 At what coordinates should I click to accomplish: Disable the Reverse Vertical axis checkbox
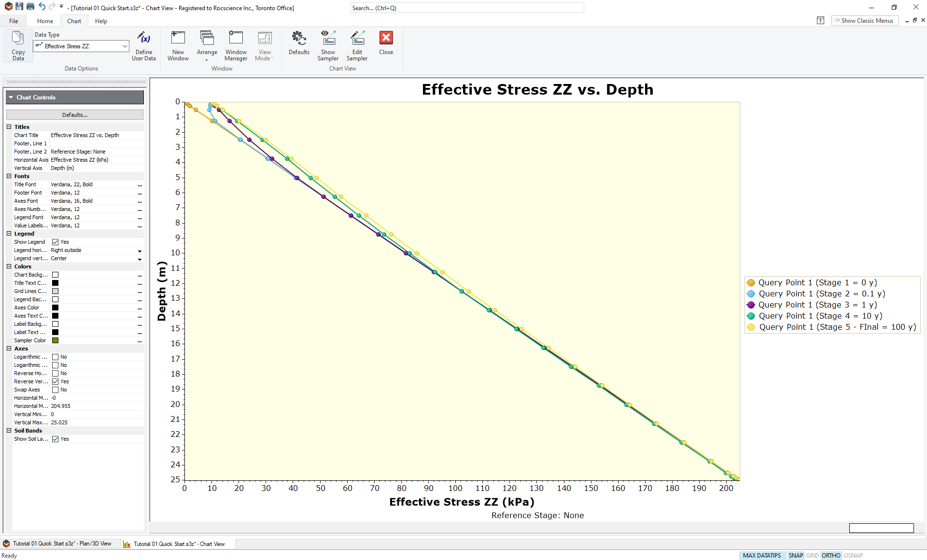click(56, 381)
